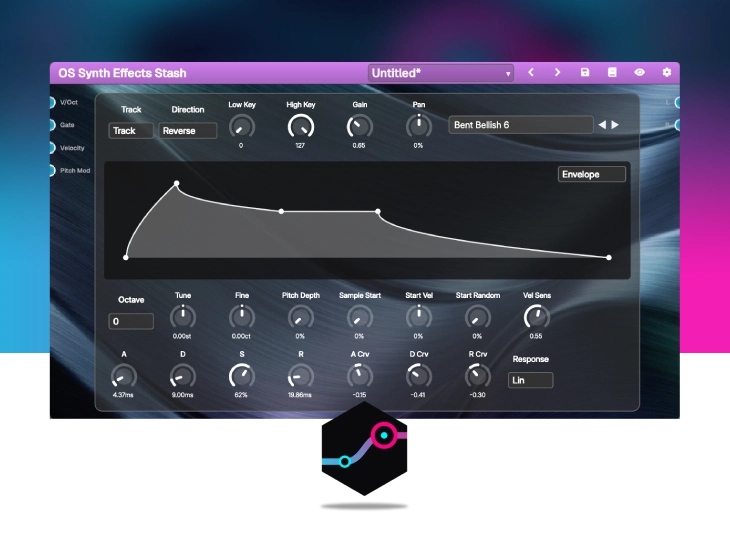Open the Lin response dropdown
730x540 pixels.
tap(530, 380)
